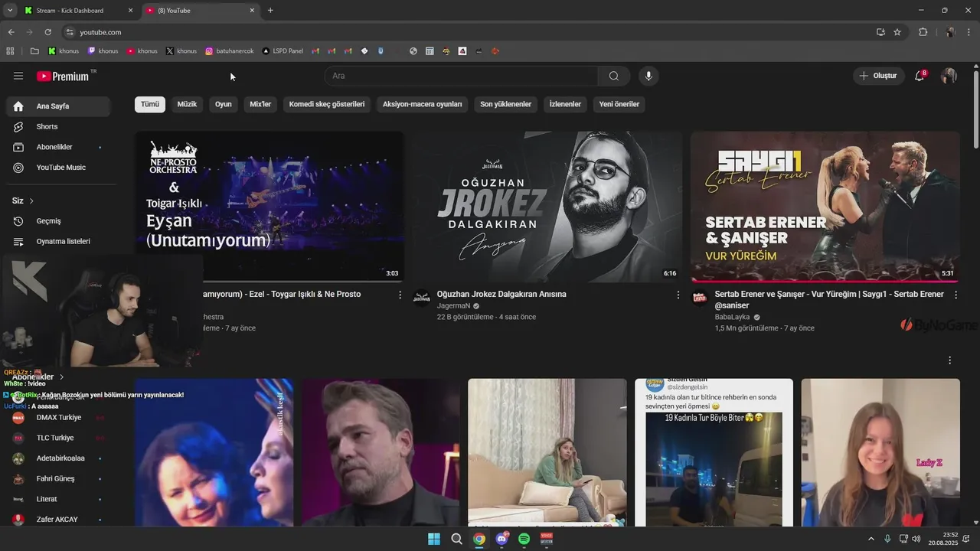980x551 pixels.
Task: Select Son yüklenenler chip
Action: pos(506,104)
